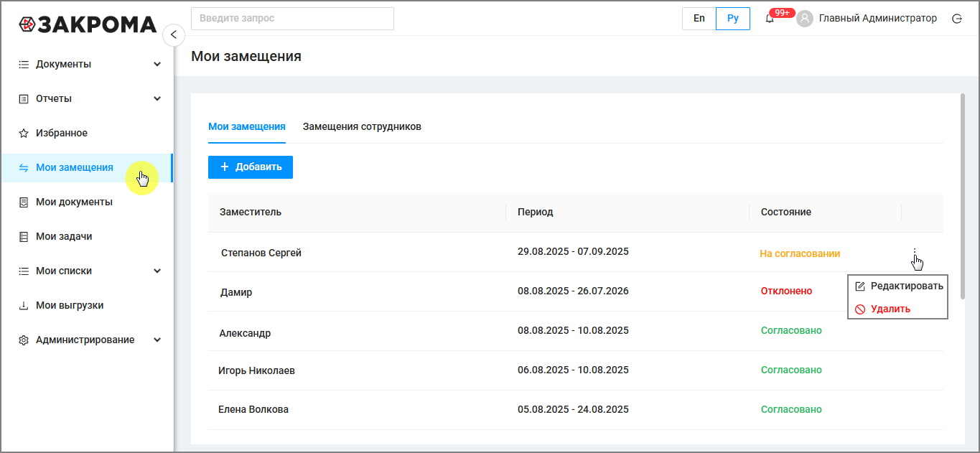Expand the Документы menu chevron
Screen dimensions: 980x453
point(157,65)
